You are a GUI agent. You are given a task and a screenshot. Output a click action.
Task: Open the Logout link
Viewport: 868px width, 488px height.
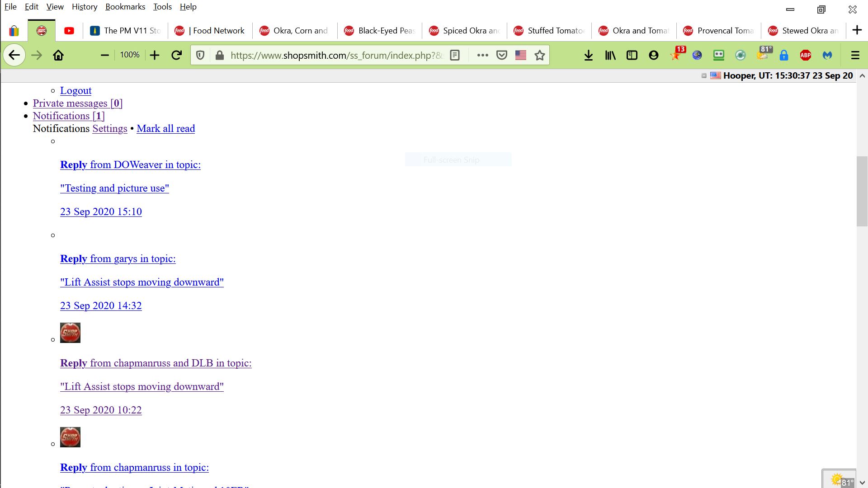pyautogui.click(x=76, y=90)
